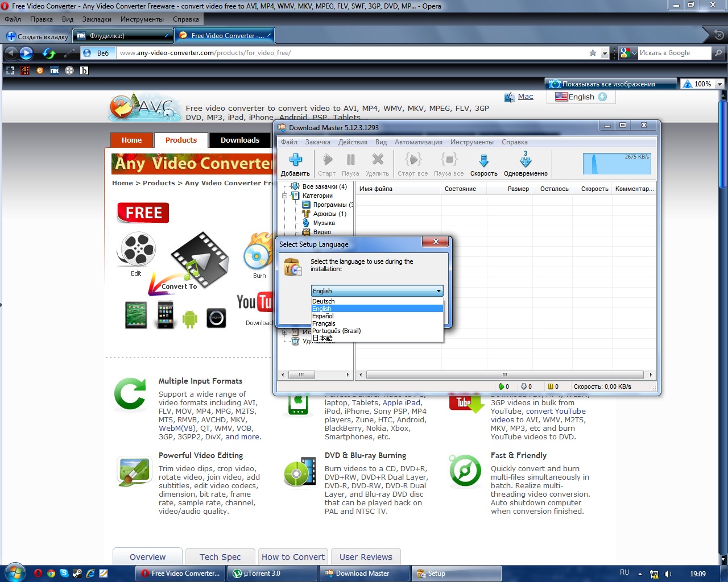Select Deutsch in the language list
728x582 pixels.
[377, 301]
